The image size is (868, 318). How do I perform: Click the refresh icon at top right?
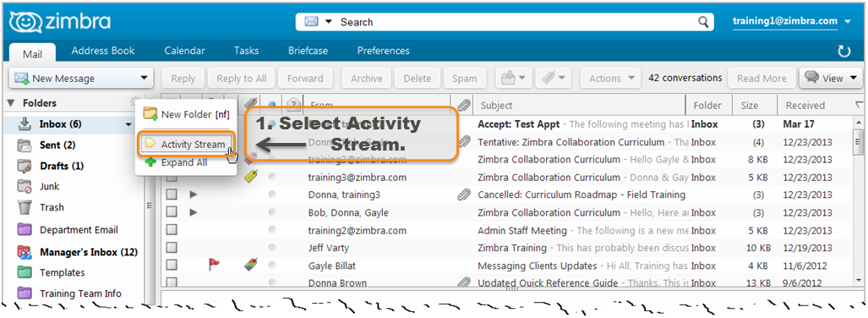pos(843,52)
